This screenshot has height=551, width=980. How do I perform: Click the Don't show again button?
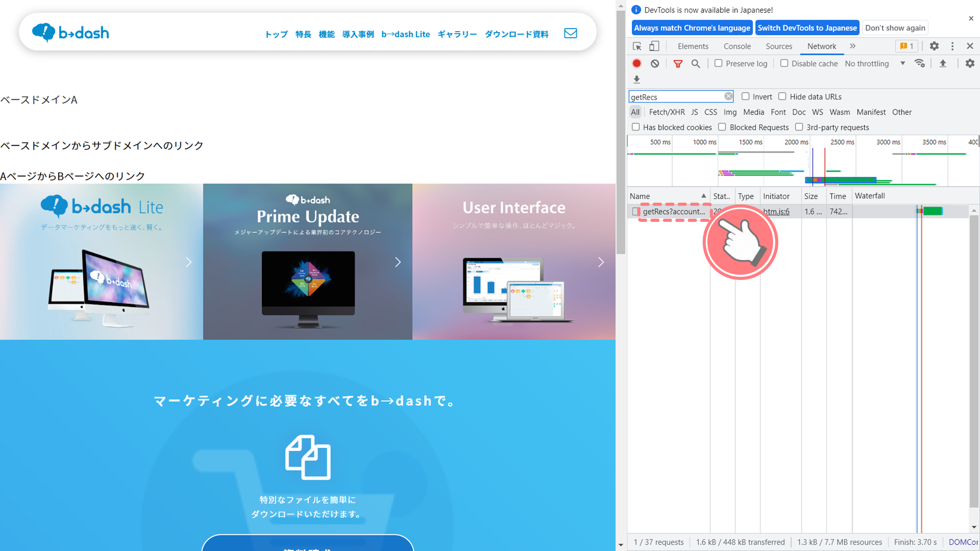pos(895,28)
